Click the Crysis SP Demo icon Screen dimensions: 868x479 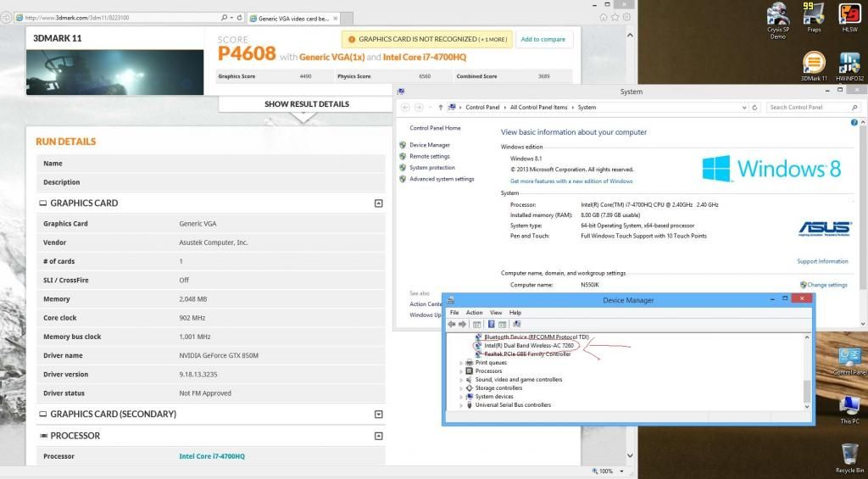pos(778,17)
